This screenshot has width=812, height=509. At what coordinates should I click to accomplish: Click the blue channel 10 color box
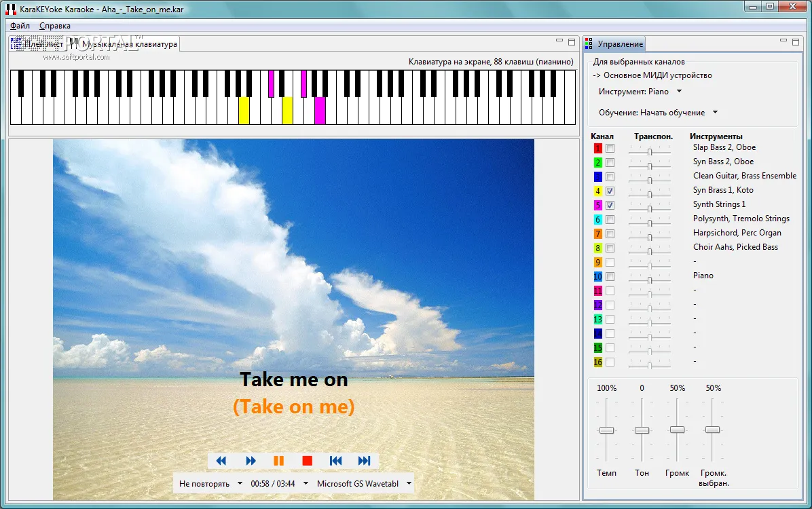coord(597,276)
